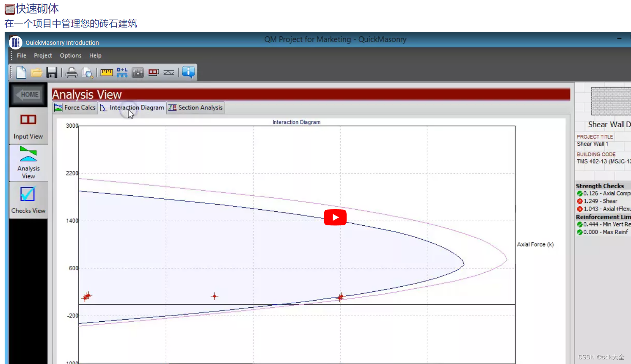Select the 0.126 Axial Compression check

point(603,194)
